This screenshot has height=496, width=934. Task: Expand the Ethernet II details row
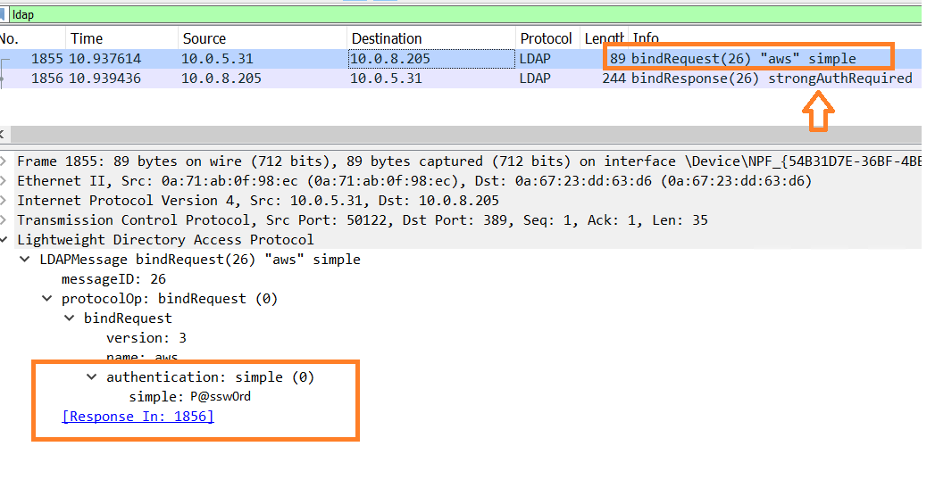[x=4, y=181]
